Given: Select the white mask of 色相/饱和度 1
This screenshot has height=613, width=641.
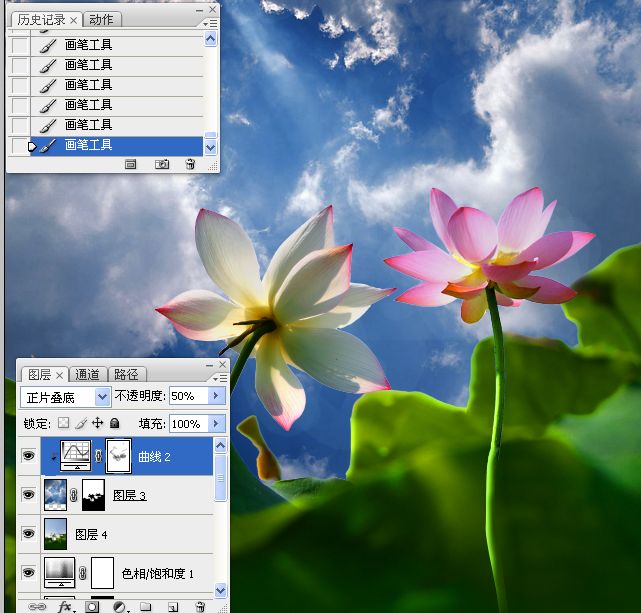Looking at the screenshot, I should [102, 572].
